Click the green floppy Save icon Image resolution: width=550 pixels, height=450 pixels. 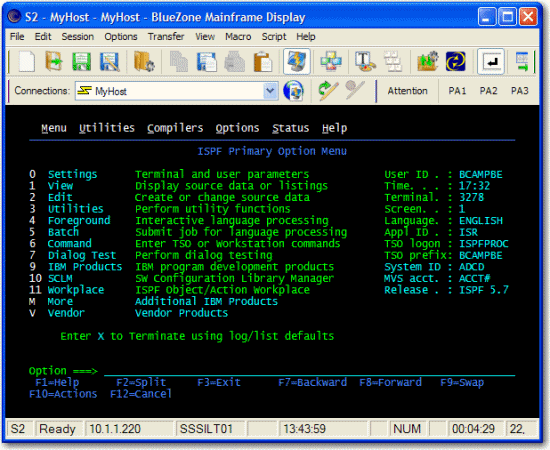81,62
